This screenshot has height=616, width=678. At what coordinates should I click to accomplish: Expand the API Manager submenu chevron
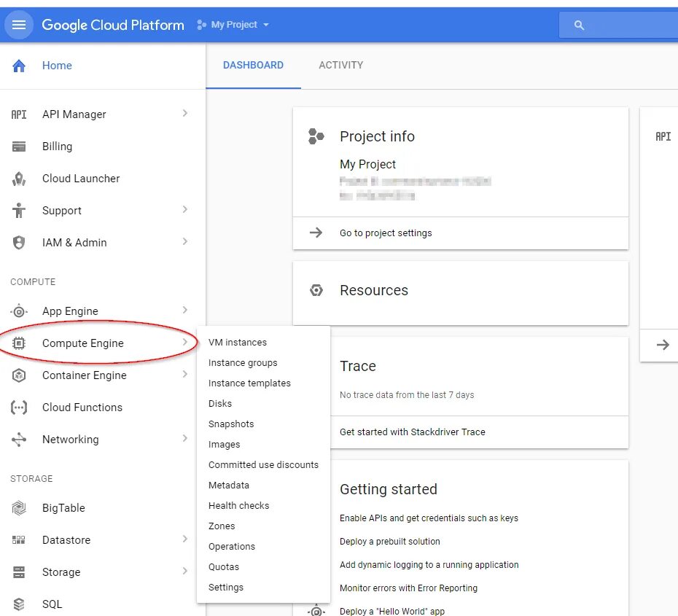[185, 113]
